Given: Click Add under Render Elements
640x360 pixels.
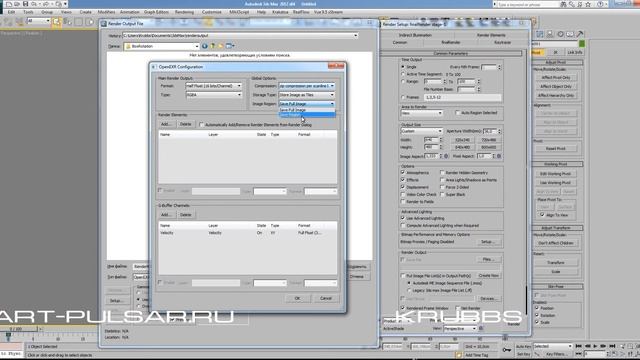Looking at the screenshot, I should point(166,124).
